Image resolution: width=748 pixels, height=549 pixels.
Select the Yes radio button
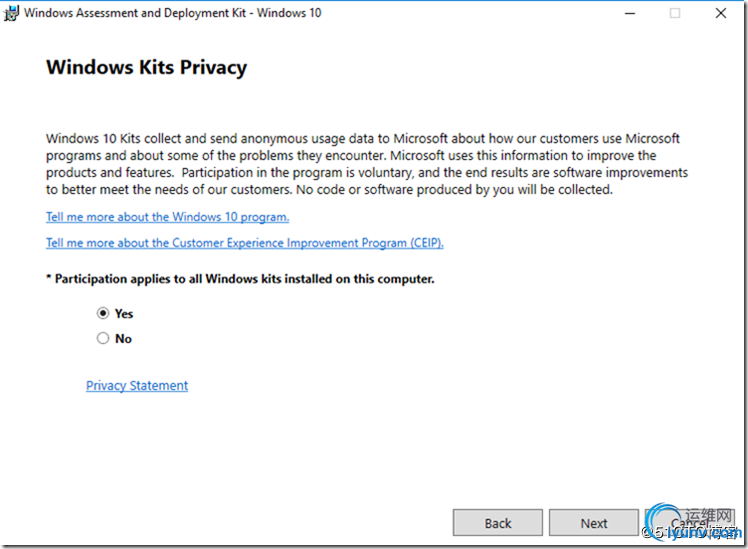click(x=103, y=313)
